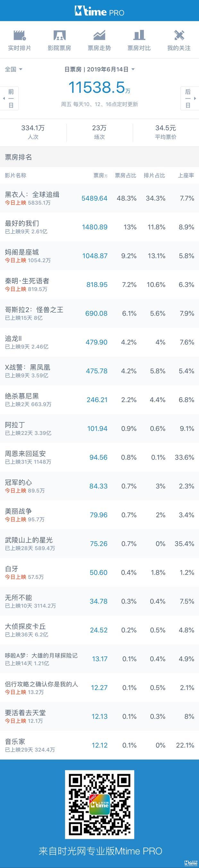Open the 票房走势 trend chart icon
Screen dimensions: 199x868
pos(99,35)
